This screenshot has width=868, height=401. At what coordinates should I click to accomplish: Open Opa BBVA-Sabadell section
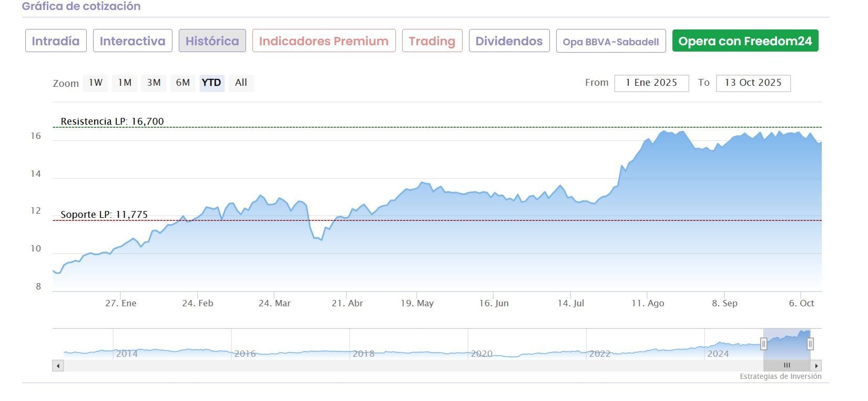610,42
